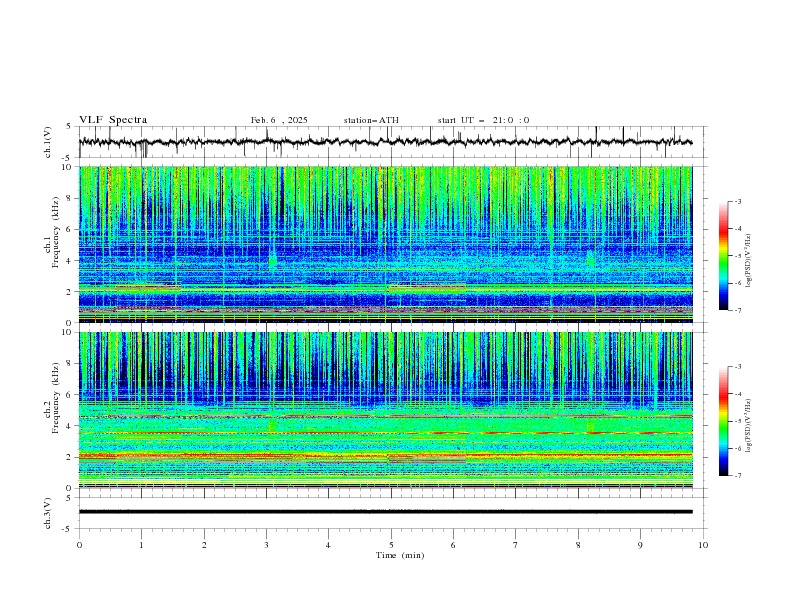Click the "start UT = 21:0 :0" text
The width and height of the screenshot is (792, 612).
point(483,120)
